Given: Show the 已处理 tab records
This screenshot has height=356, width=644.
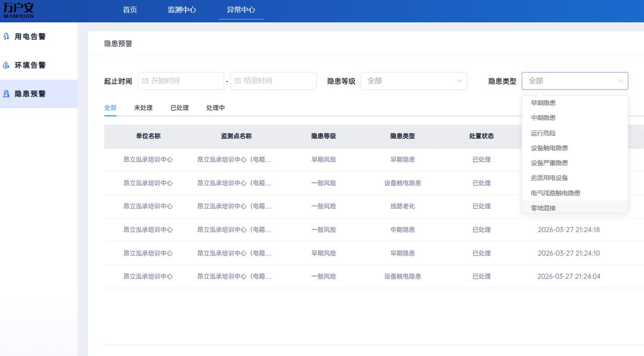Looking at the screenshot, I should [x=180, y=108].
